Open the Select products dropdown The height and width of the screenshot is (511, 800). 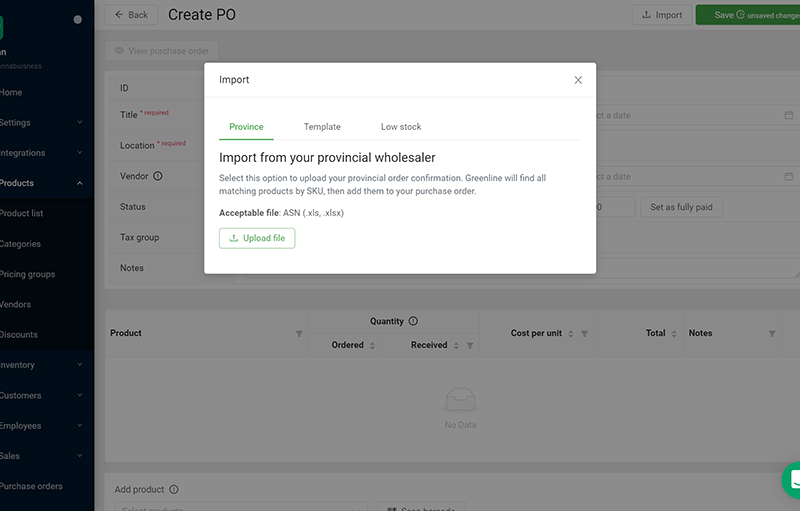(x=240, y=507)
